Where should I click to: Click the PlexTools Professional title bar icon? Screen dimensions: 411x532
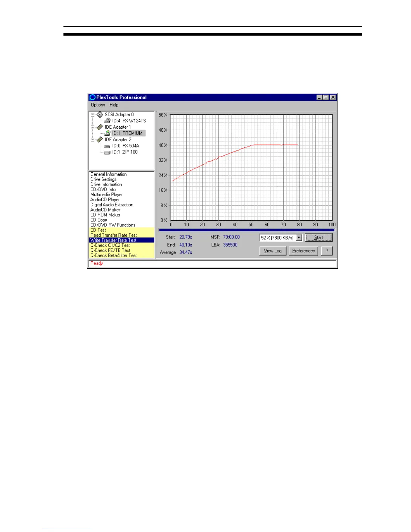(92, 97)
